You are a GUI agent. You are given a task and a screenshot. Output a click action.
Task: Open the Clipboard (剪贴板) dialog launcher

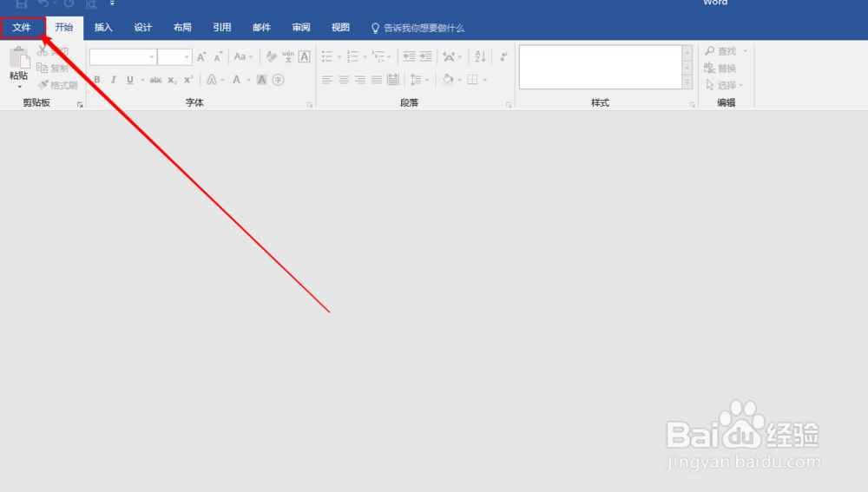click(80, 105)
